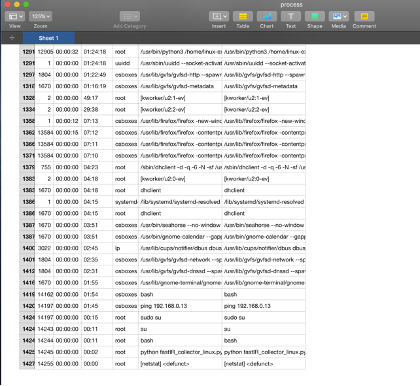Select first-column '/usr/lib/gvfs/gvfsd-metadata' cell
This screenshot has height=386, width=420.
tap(180, 86)
